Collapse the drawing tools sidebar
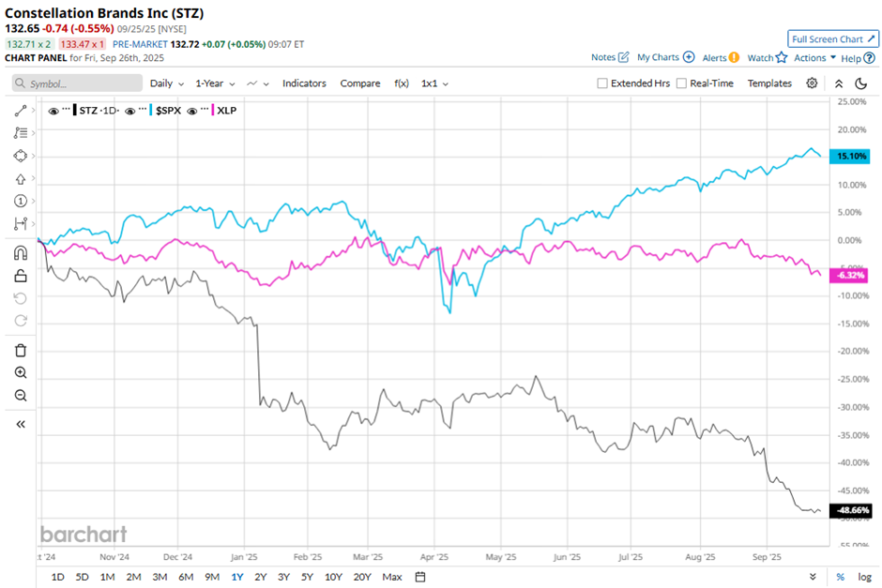 [x=21, y=425]
